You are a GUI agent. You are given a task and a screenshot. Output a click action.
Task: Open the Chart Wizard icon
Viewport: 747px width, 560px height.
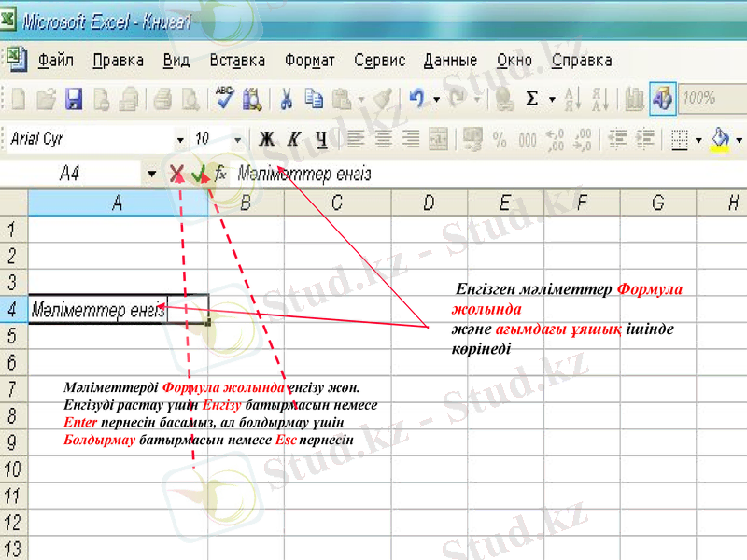634,98
